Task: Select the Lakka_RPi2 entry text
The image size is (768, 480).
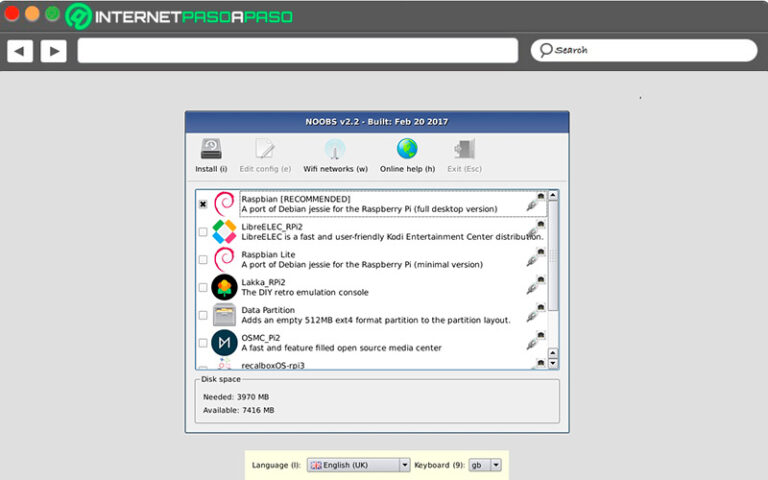Action: pos(305,287)
